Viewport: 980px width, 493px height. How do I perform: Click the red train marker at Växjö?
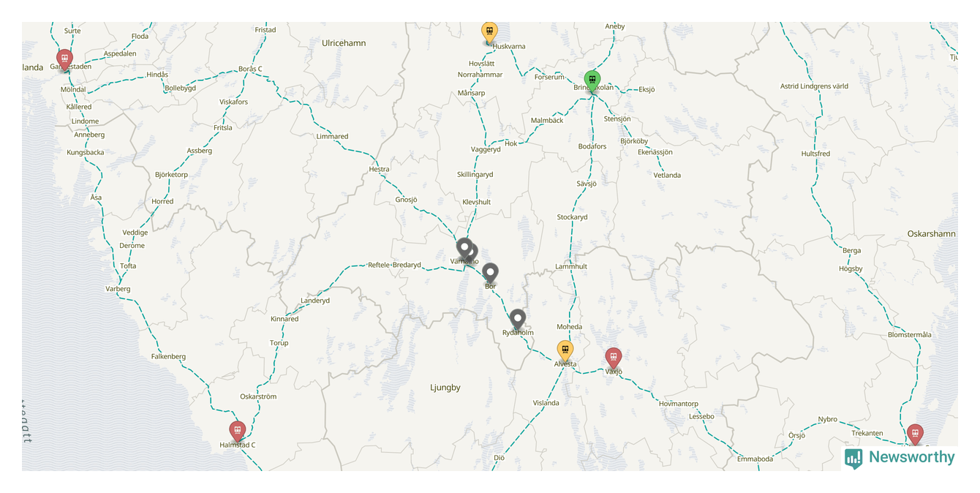pos(614,358)
